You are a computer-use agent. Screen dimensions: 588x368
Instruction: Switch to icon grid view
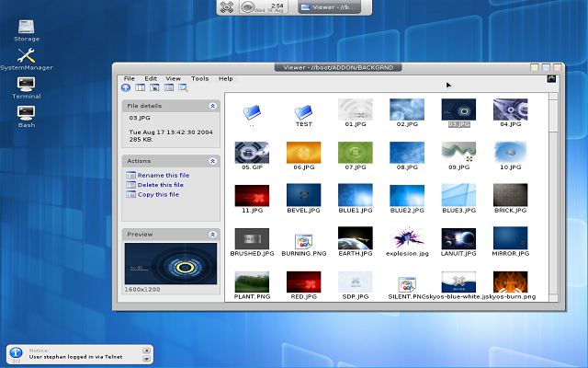[140, 88]
